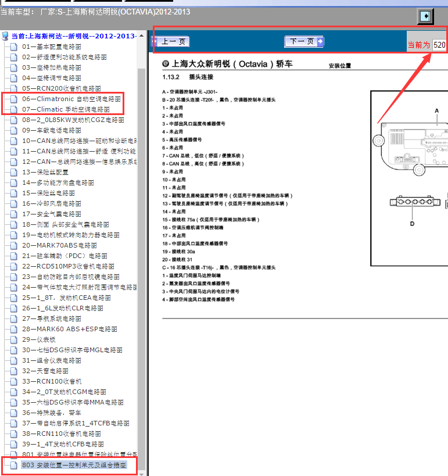Viewport: 448px width, 476px height.
Task: Click the document icon of 24—带气体放电大灯
Action: click(14, 287)
